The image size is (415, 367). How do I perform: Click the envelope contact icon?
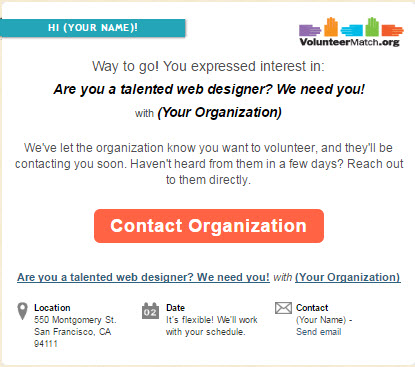pyautogui.click(x=283, y=308)
